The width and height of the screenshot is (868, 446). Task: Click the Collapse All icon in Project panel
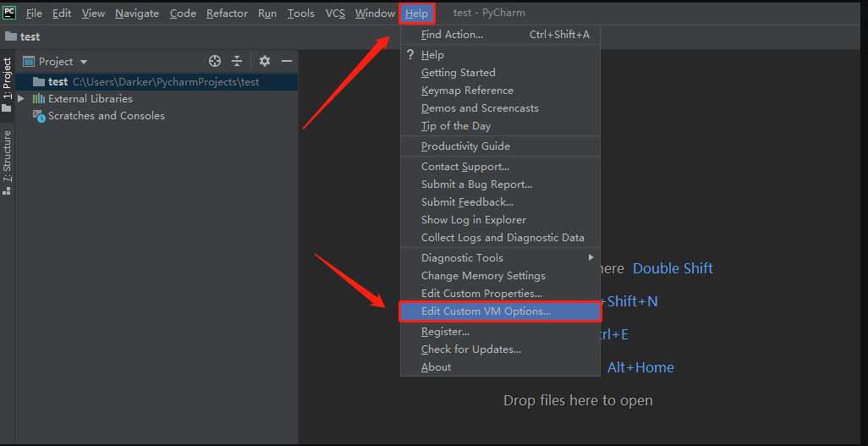click(237, 61)
